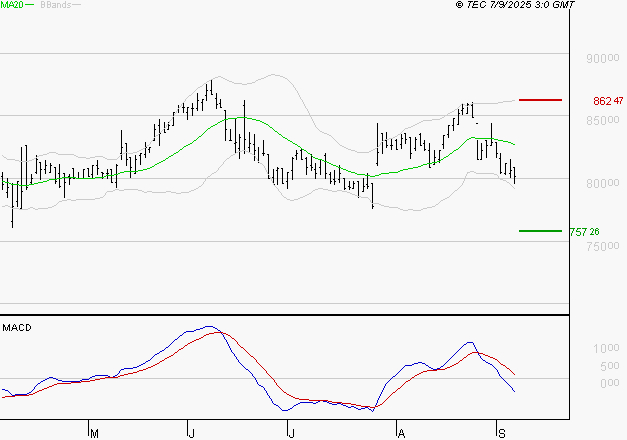Image resolution: width=627 pixels, height=440 pixels.
Task: Click the BBands legend label
Action: coord(56,5)
